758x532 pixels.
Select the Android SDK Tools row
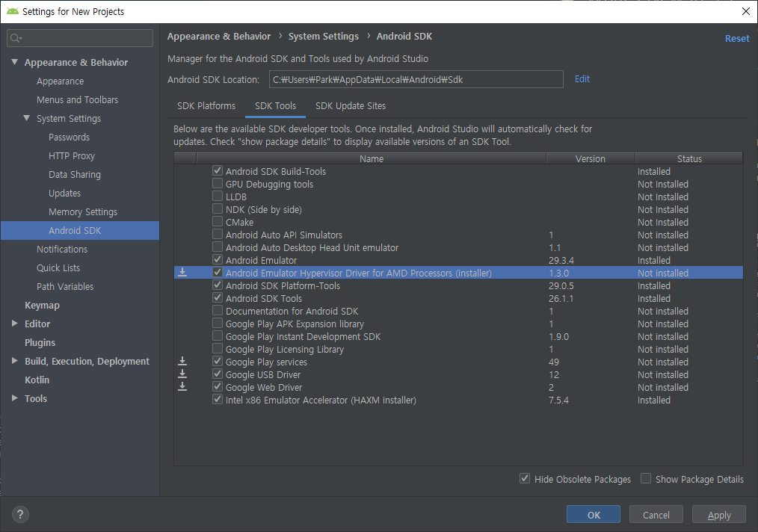point(458,298)
